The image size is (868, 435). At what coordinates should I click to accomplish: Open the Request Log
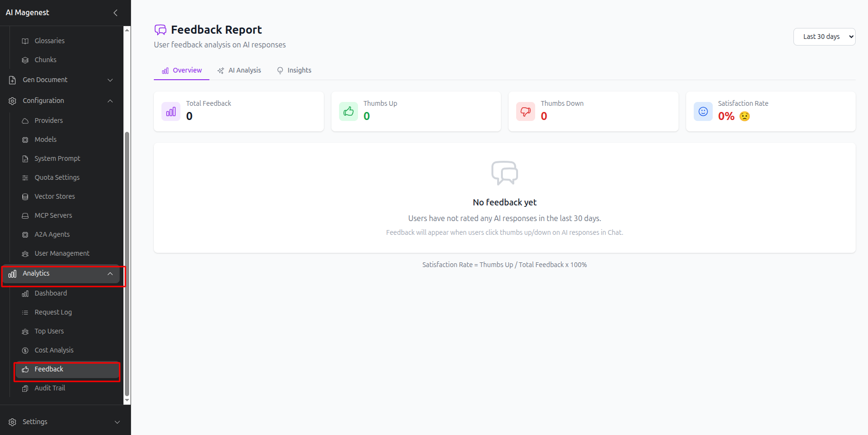coord(67,312)
